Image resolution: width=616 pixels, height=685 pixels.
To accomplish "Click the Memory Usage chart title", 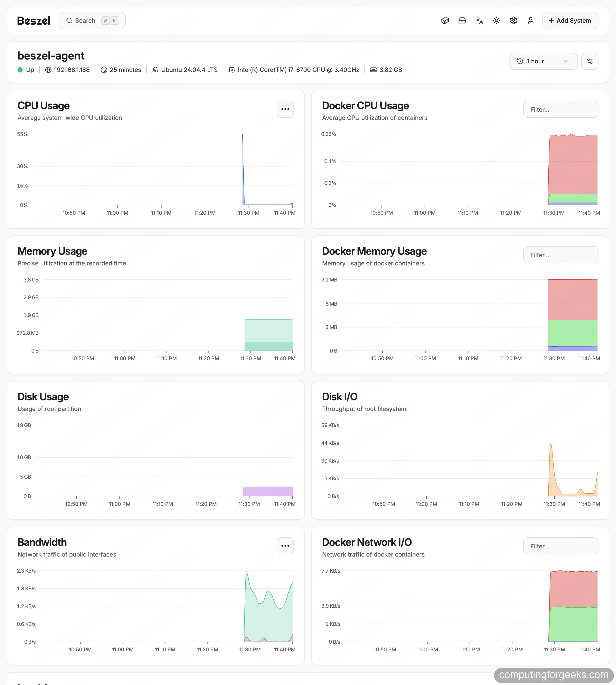I will pyautogui.click(x=52, y=251).
